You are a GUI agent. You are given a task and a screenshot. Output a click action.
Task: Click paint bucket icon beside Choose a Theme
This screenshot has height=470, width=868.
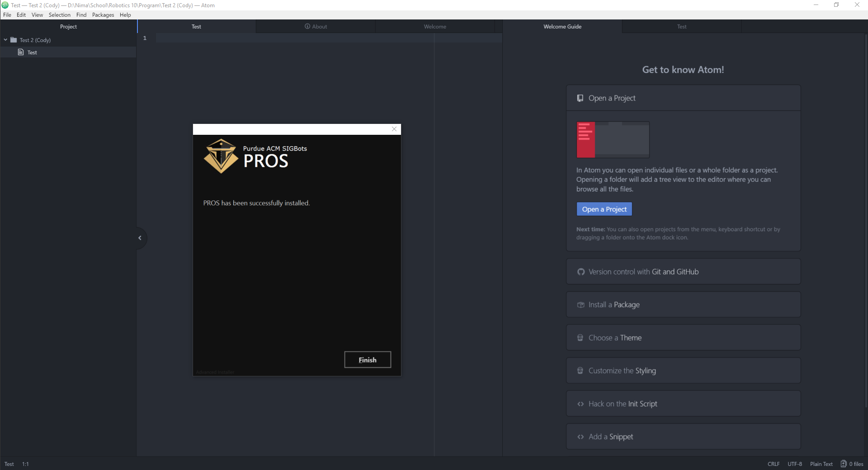click(580, 337)
